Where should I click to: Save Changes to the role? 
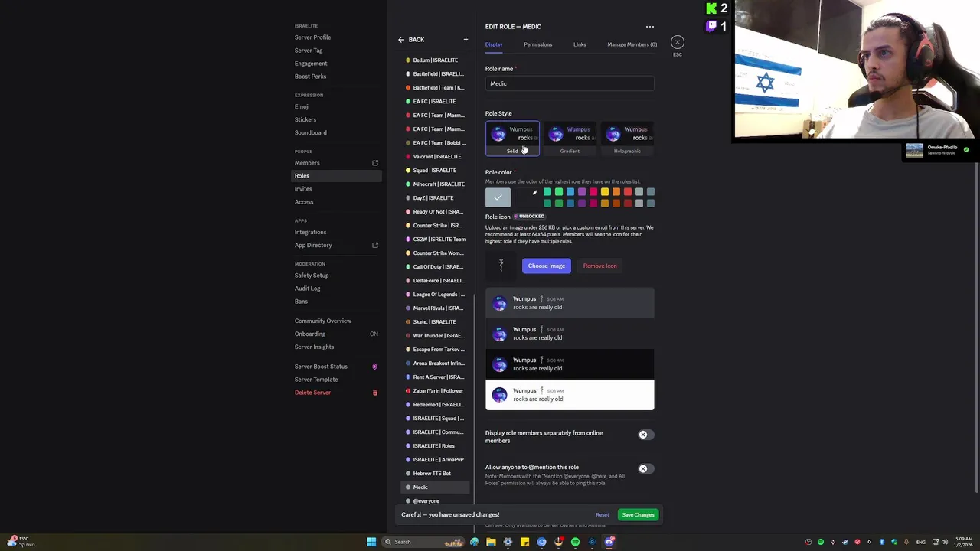click(x=638, y=515)
